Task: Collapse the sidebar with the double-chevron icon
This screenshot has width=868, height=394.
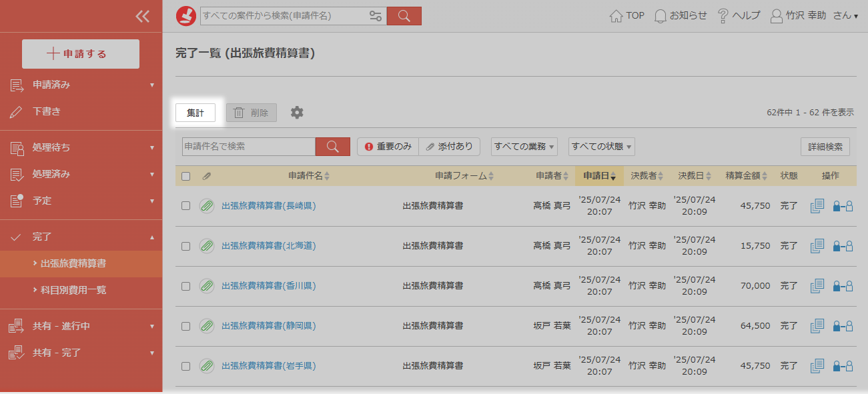Action: pos(142,17)
